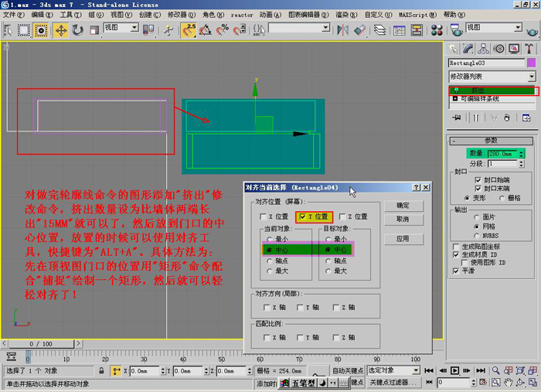This screenshot has height=392, width=541.
Task: Open the Create panel tab
Action: [453, 49]
